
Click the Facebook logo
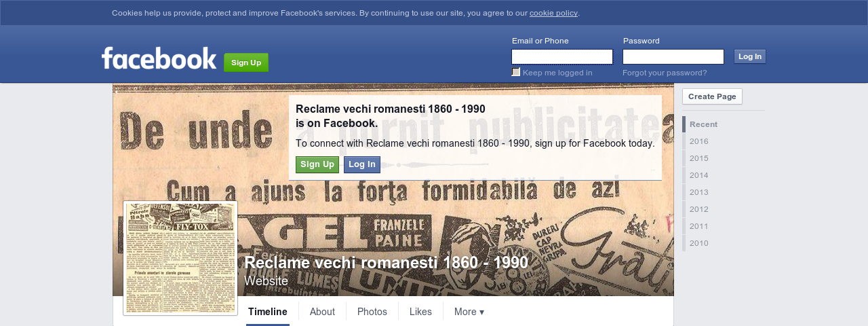(159, 58)
